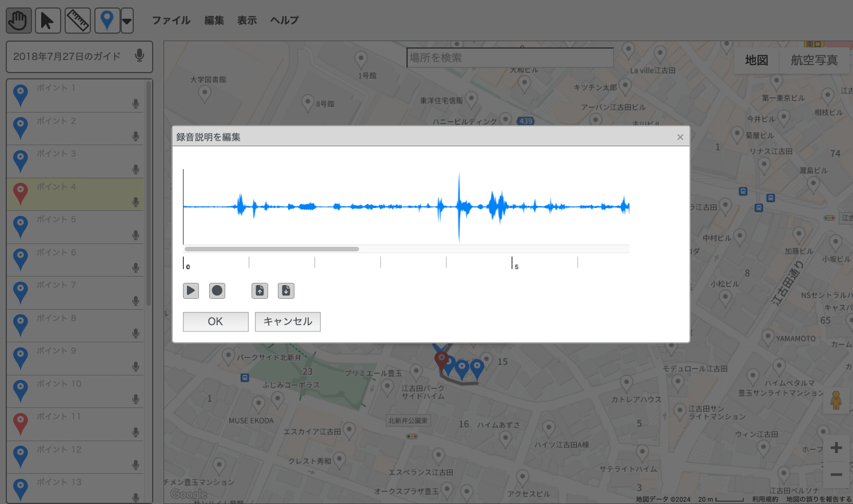Open the 表示 menu
Viewport: 853px width, 504px height.
click(247, 21)
